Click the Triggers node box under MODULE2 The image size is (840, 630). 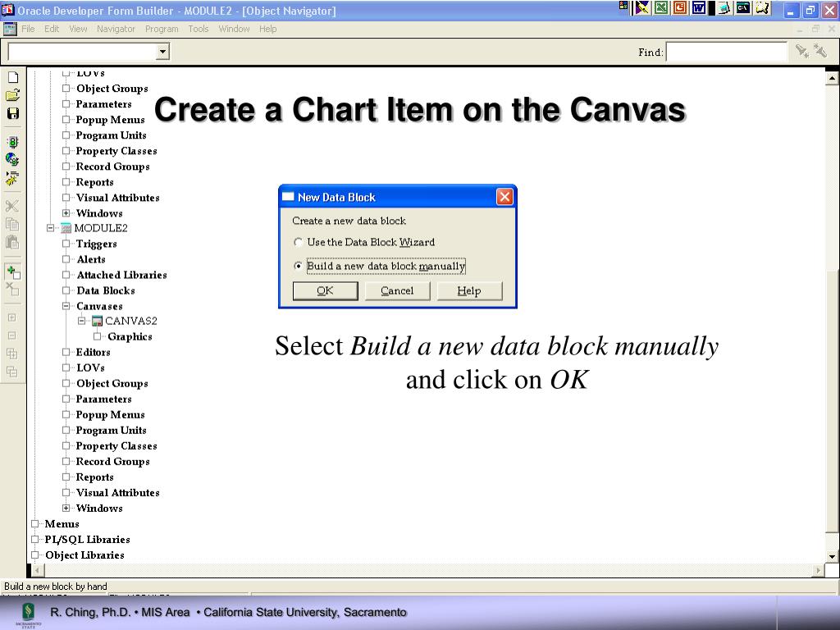click(x=66, y=244)
